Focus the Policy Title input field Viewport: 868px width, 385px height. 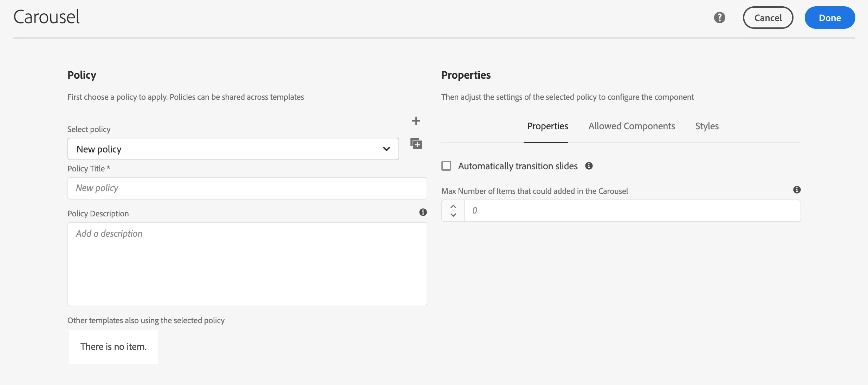[247, 188]
